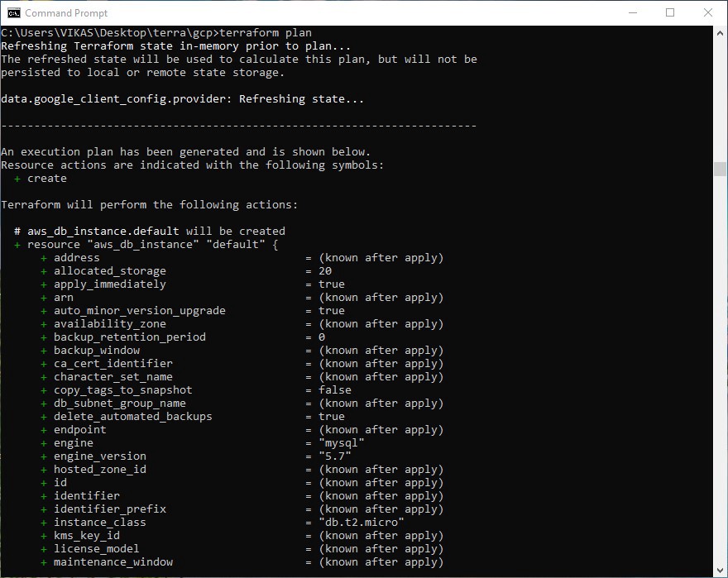Click the 'backup_window' attribute
This screenshot has height=578, width=728.
97,350
